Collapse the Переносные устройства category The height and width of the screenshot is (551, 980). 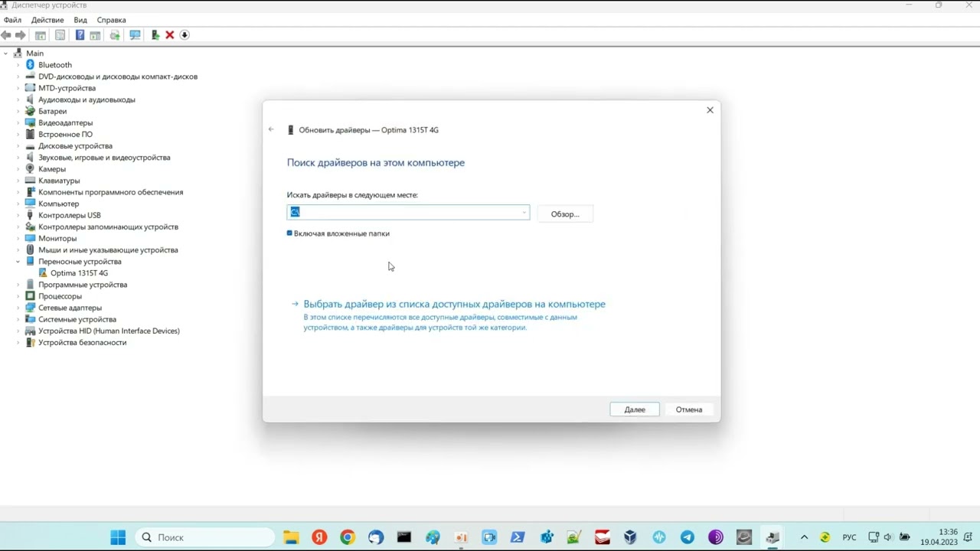tap(18, 262)
